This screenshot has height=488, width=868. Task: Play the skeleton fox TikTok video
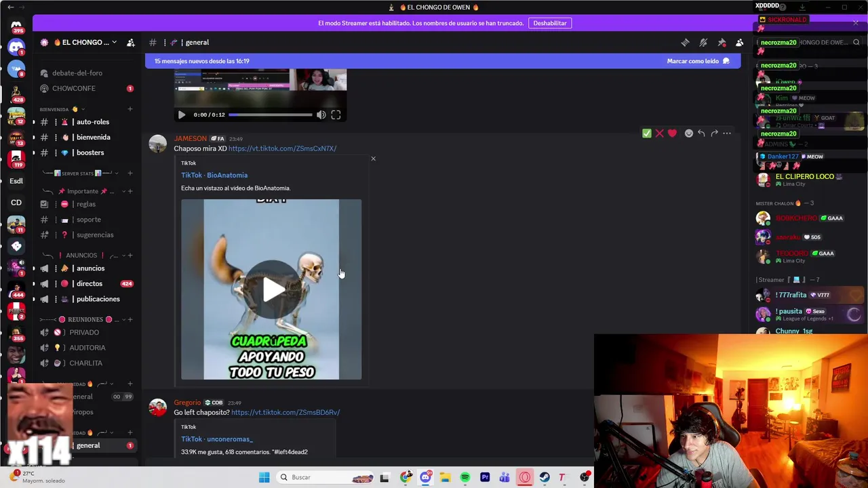click(x=271, y=289)
